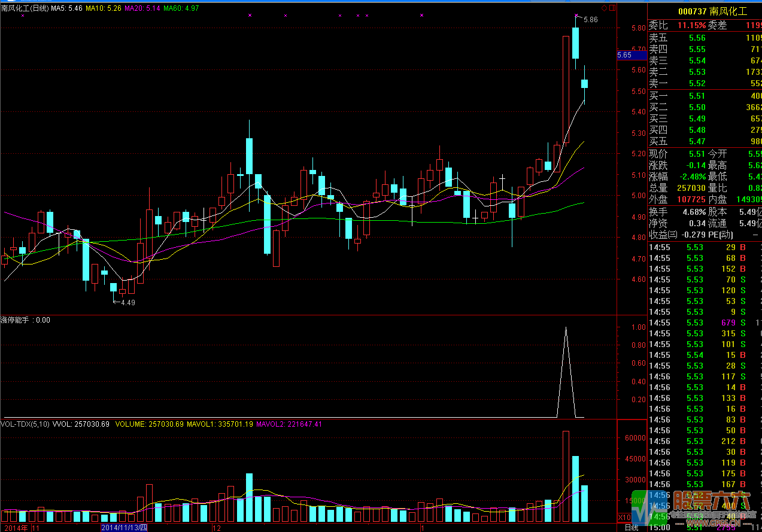Click the 卖一 ask price 5.52

coord(697,83)
